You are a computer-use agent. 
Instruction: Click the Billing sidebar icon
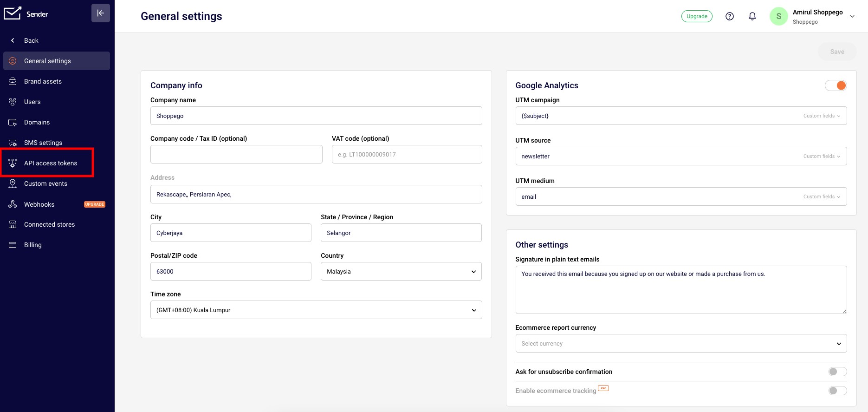tap(13, 245)
